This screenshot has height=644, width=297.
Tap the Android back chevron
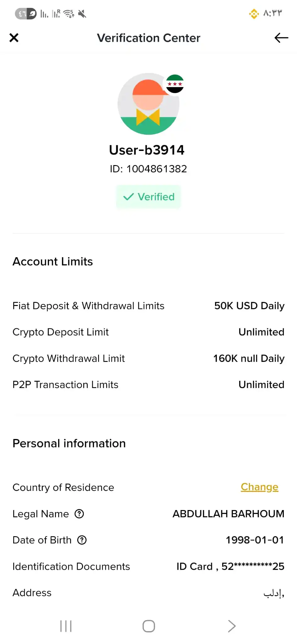pos(232,626)
